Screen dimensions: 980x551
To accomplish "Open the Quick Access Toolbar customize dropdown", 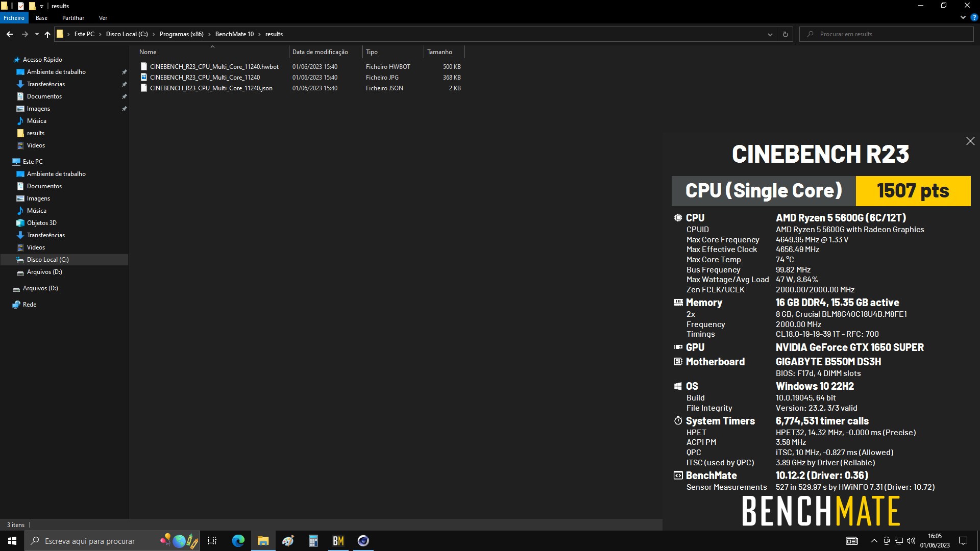I will [x=42, y=6].
